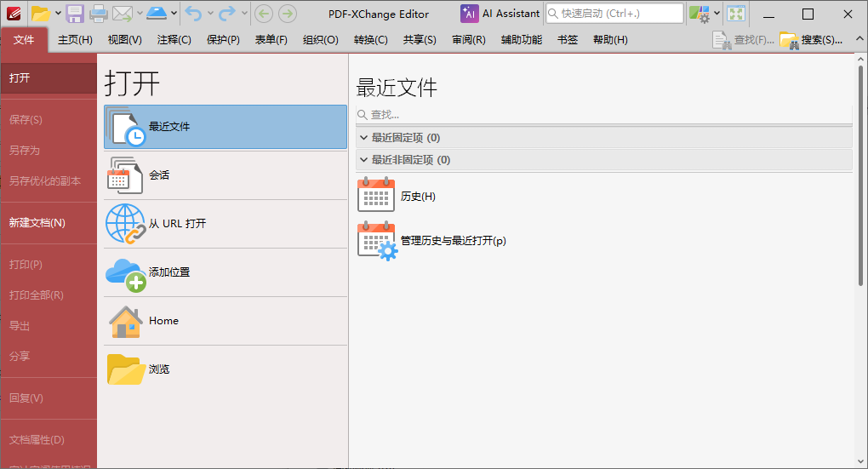The image size is (868, 469).
Task: Open the 转换(C) menu
Action: pyautogui.click(x=370, y=40)
